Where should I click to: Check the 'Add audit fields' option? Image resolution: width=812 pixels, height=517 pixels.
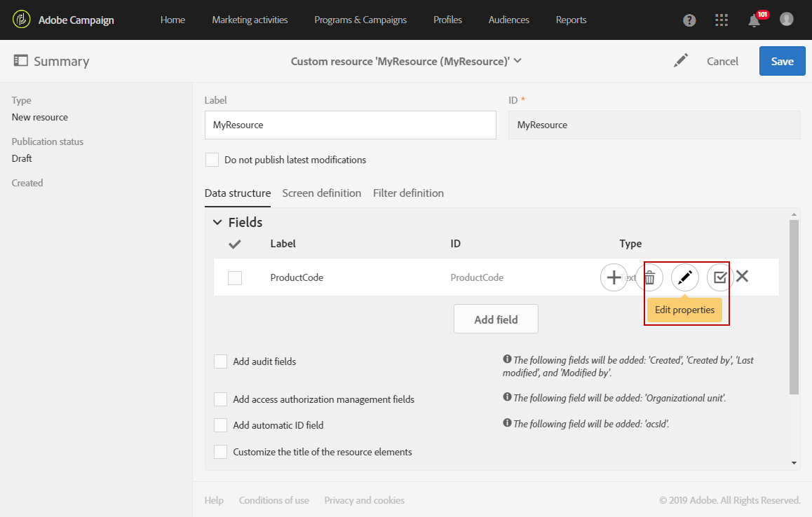click(220, 361)
